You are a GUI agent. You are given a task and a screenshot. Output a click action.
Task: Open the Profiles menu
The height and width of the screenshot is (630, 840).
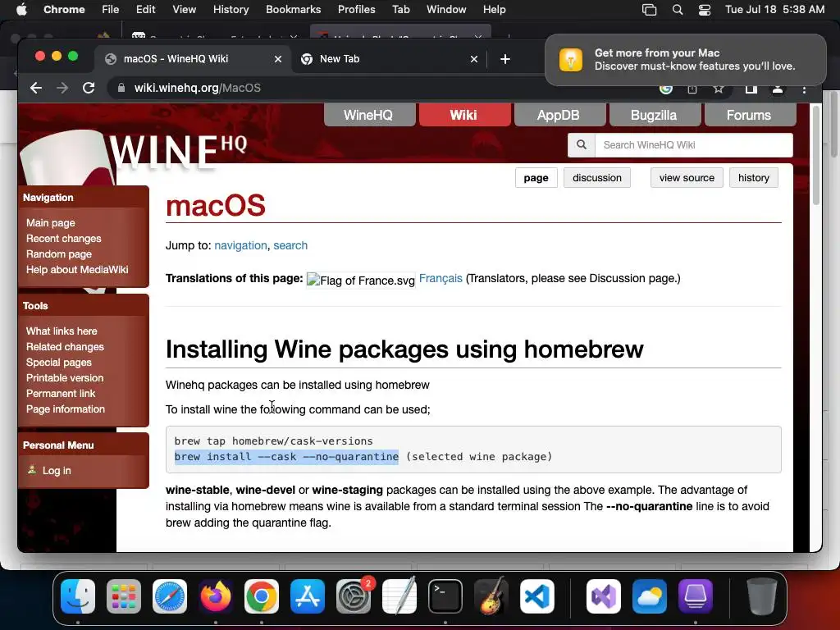(356, 10)
